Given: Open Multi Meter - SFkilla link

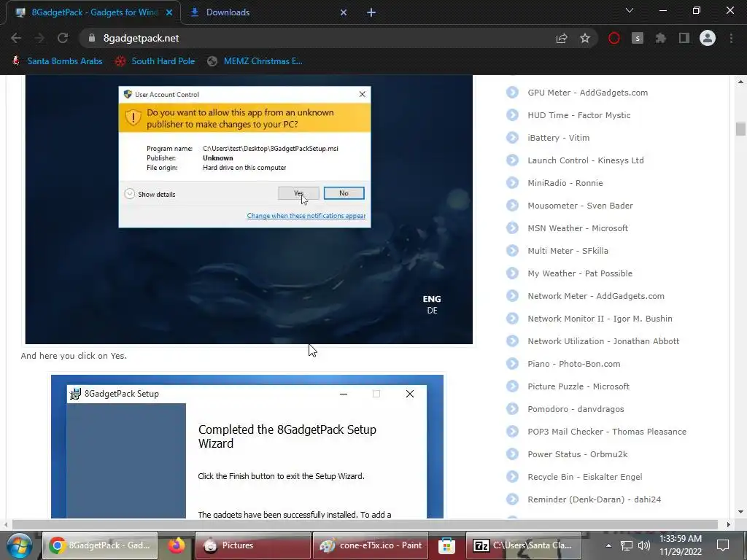Looking at the screenshot, I should [x=568, y=251].
